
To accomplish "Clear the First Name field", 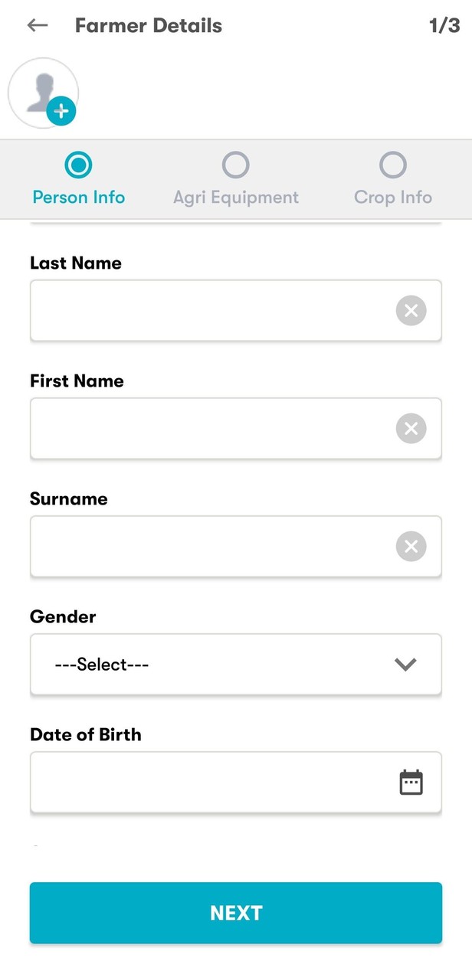I will [x=411, y=429].
